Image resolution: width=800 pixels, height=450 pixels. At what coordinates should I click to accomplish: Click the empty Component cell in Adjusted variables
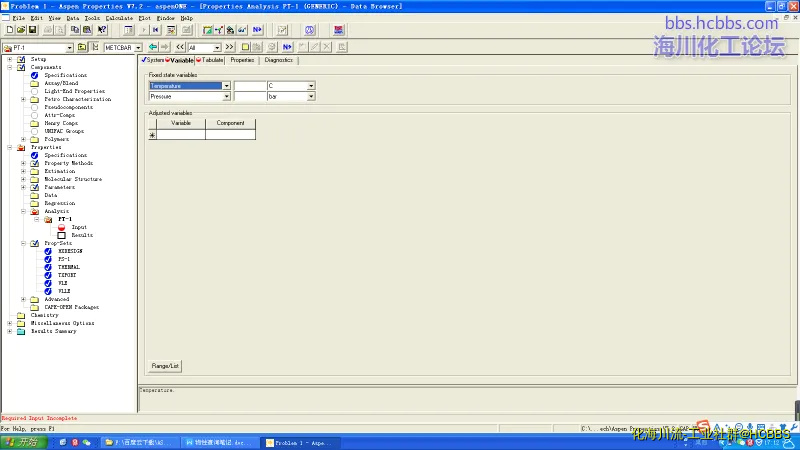[230, 135]
